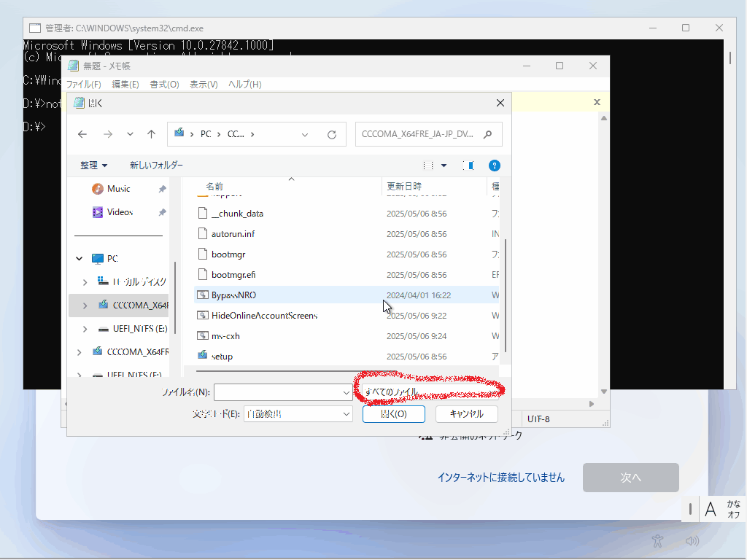The width and height of the screenshot is (747, 560).
Task: Click the キャンセル button
Action: pos(466,414)
